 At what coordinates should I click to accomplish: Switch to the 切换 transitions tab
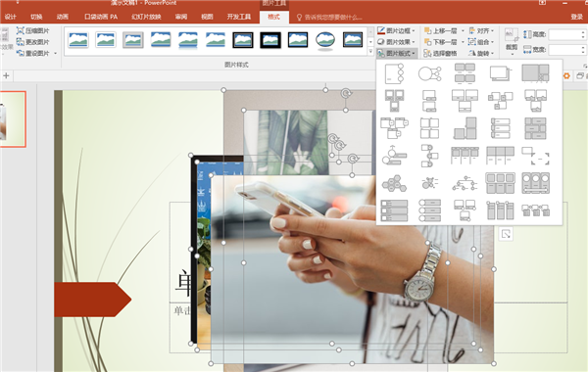[x=36, y=17]
